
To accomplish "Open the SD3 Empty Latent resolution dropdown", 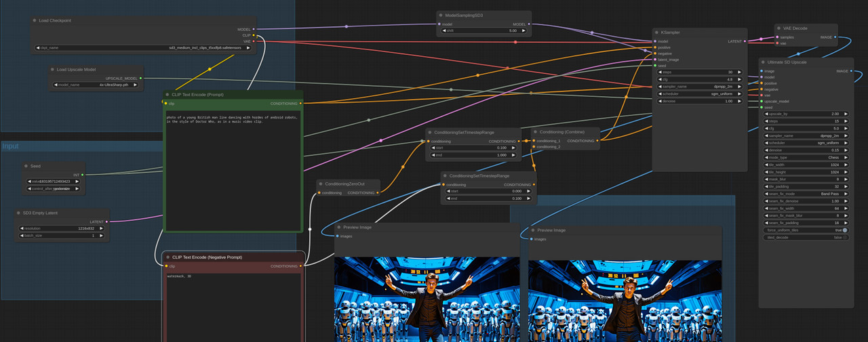I will point(62,229).
